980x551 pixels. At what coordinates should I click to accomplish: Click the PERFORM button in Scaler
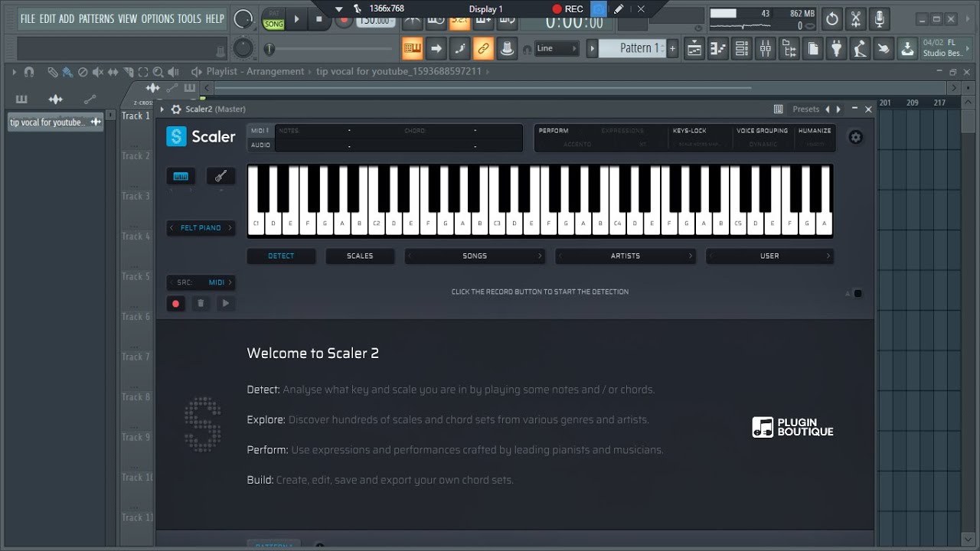[554, 131]
